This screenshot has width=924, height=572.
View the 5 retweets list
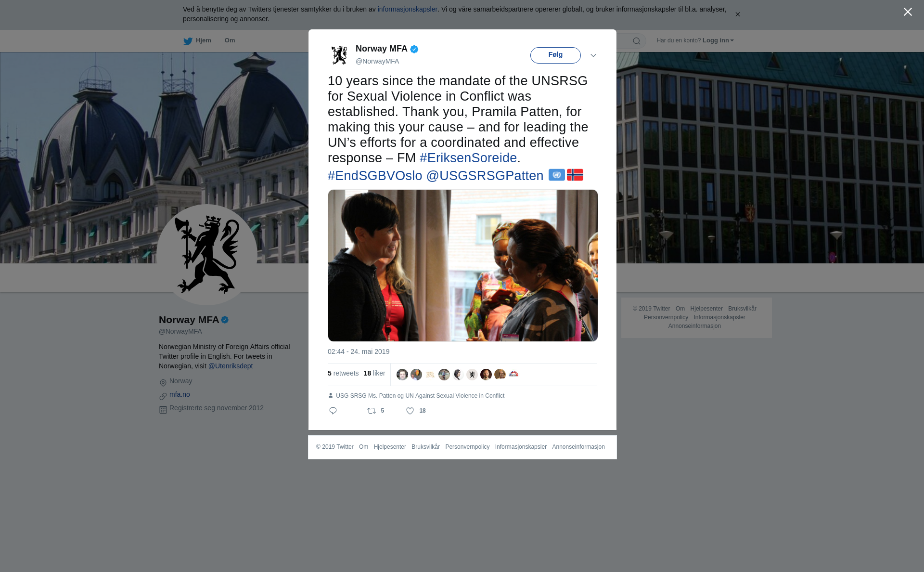[x=343, y=373]
